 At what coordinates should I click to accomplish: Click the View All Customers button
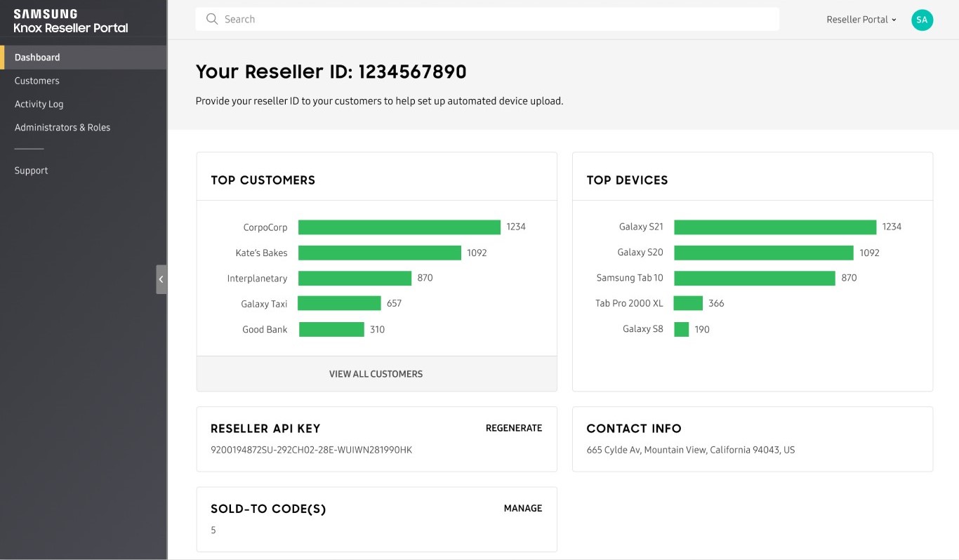[x=376, y=374]
